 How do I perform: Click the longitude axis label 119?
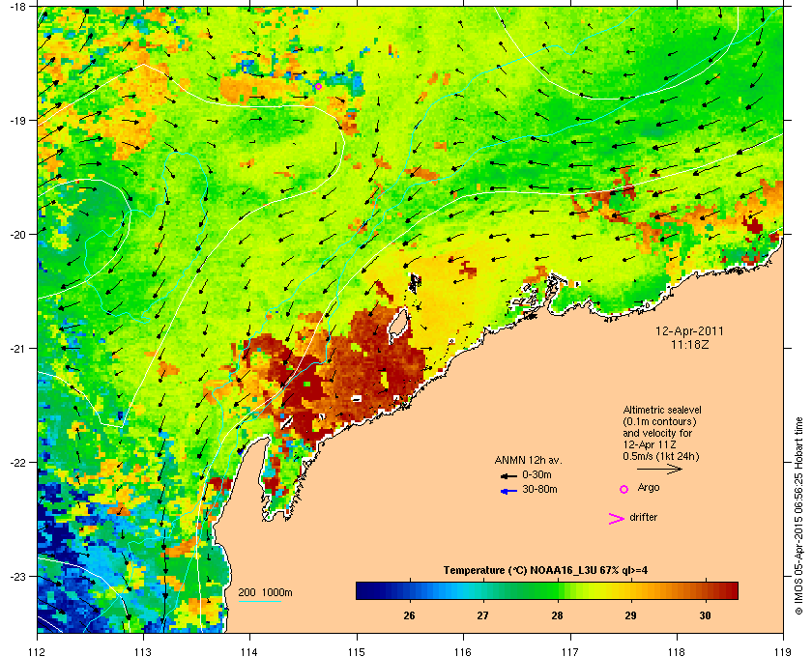click(x=783, y=651)
